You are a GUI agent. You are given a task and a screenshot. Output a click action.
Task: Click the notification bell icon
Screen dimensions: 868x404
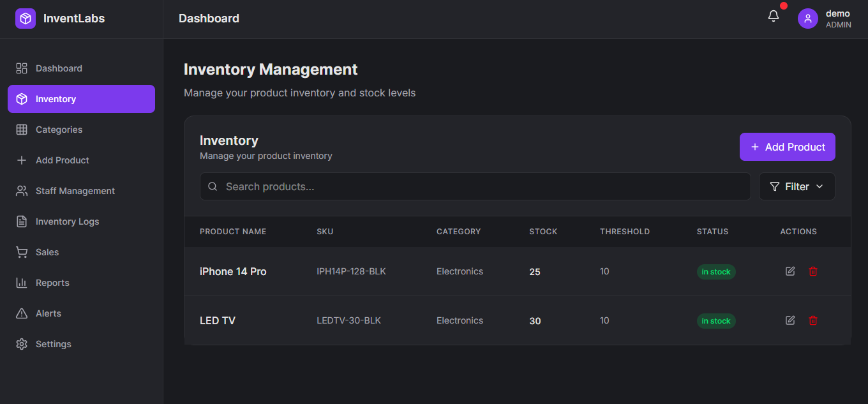click(774, 17)
